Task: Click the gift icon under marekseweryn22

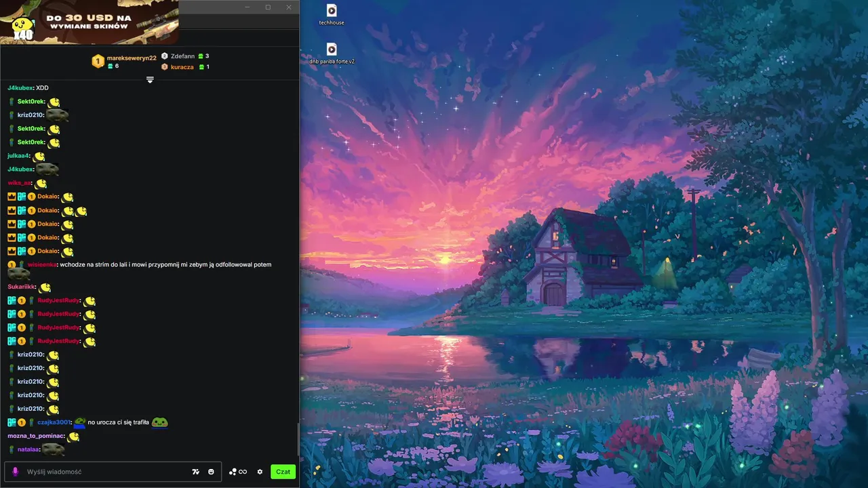Action: pos(111,66)
